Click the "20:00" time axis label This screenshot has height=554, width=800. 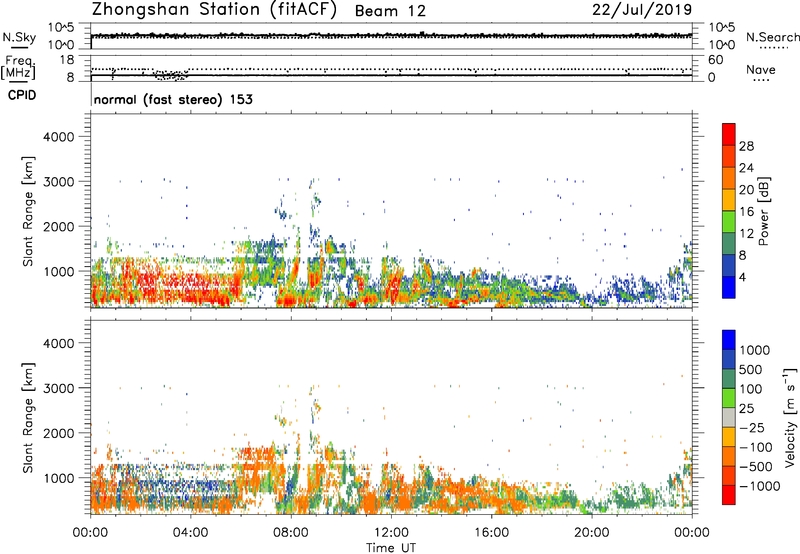coord(592,533)
